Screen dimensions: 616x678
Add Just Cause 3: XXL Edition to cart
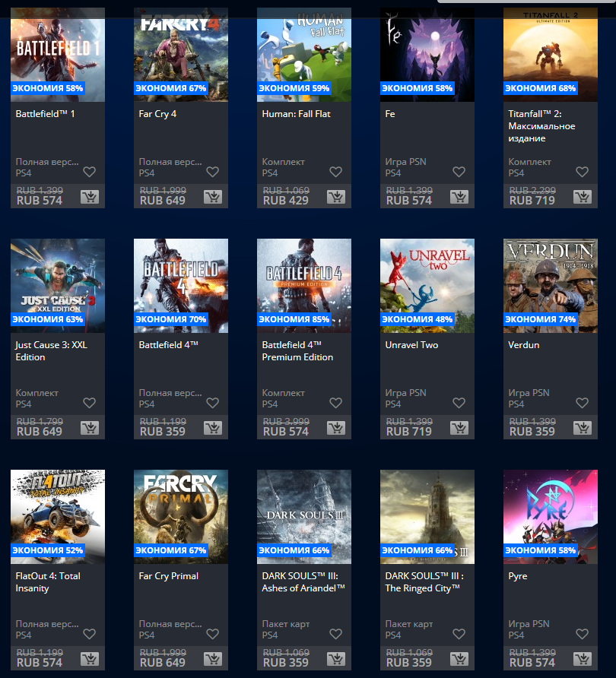pyautogui.click(x=90, y=429)
